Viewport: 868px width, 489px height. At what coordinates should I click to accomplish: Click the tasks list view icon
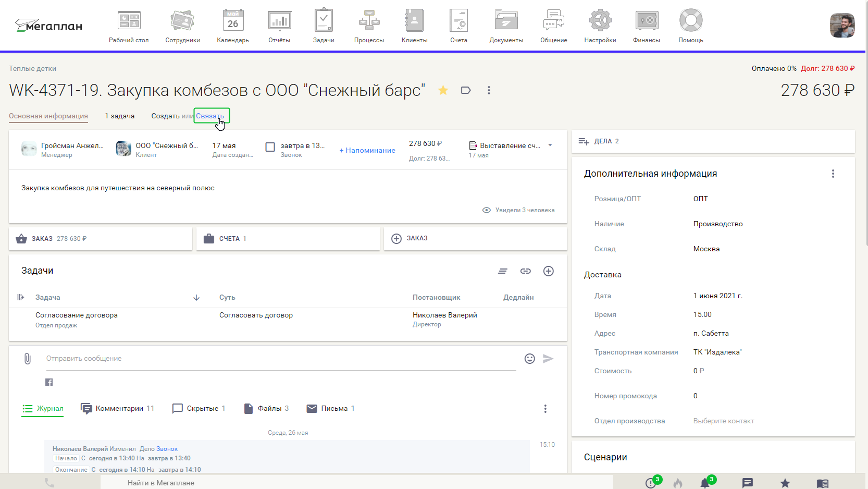tap(503, 271)
